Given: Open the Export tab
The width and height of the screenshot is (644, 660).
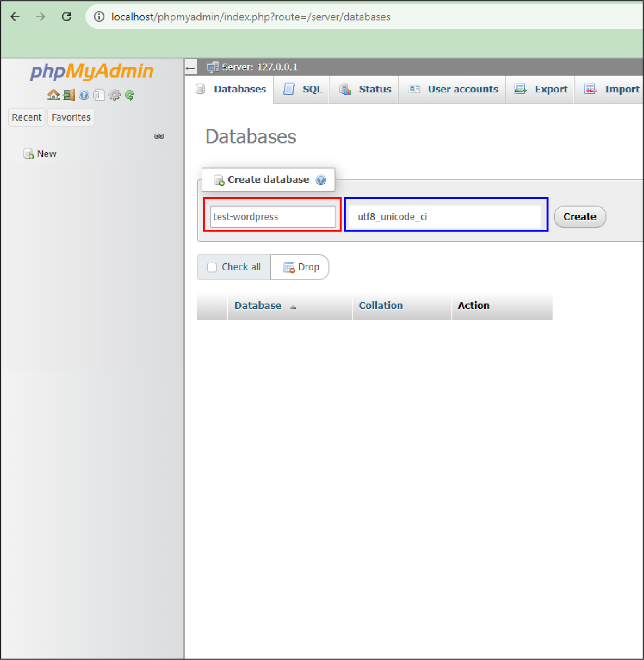Looking at the screenshot, I should [541, 89].
